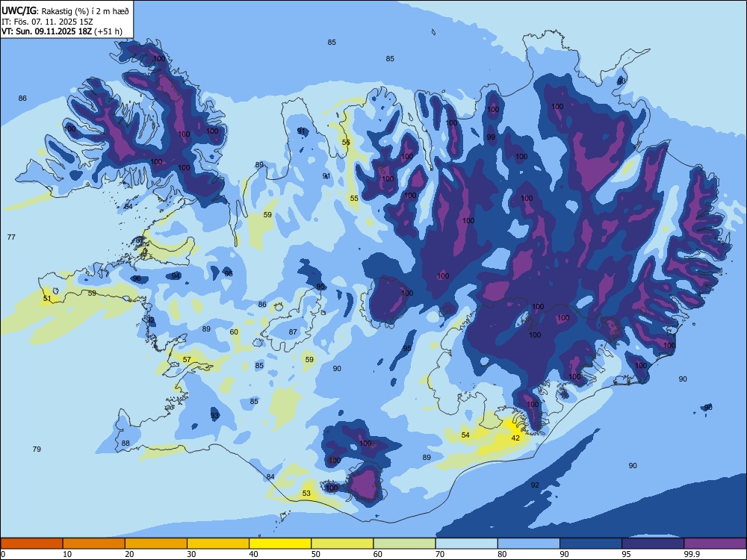Click the legend tick label '30'
This screenshot has height=560, width=747.
[x=191, y=554]
